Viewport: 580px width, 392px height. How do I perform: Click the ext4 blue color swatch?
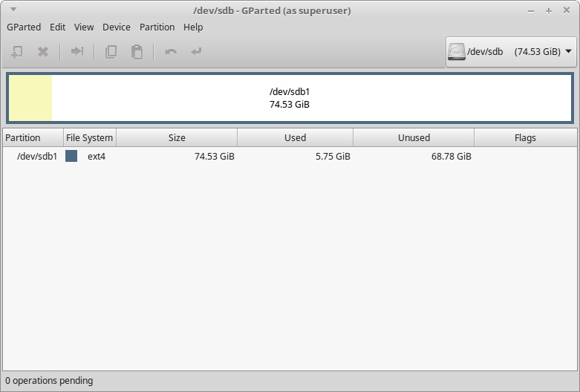click(x=71, y=156)
